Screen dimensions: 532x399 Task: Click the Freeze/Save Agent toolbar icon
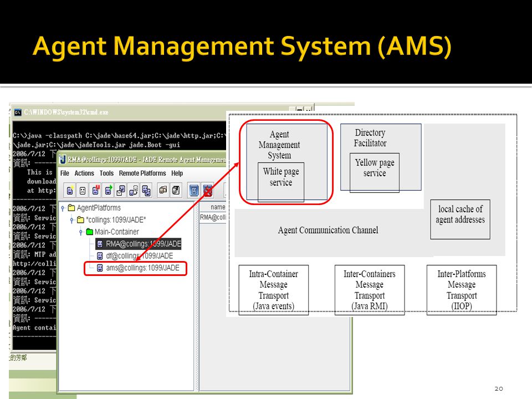pyautogui.click(x=176, y=190)
